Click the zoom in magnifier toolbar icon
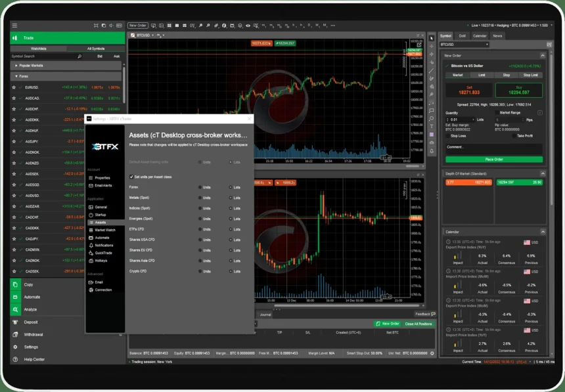Viewport: 565px width, 392px height. coord(200,26)
